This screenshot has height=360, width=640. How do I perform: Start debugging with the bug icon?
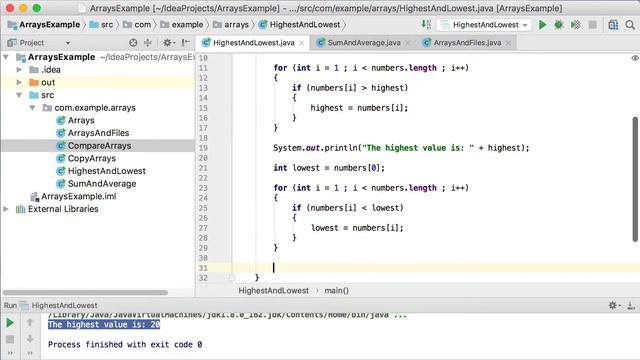559,25
